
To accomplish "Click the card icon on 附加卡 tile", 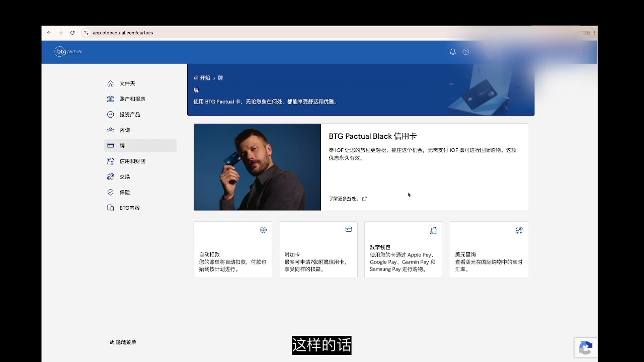I will [349, 229].
